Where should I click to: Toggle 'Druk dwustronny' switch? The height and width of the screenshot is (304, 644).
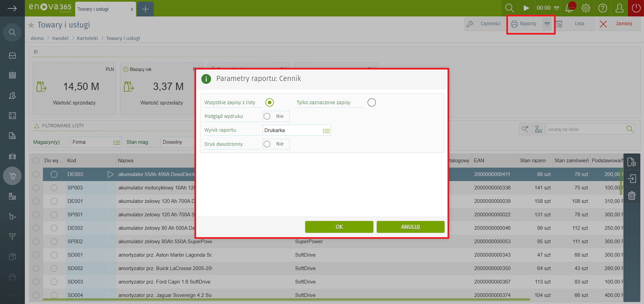coord(267,144)
